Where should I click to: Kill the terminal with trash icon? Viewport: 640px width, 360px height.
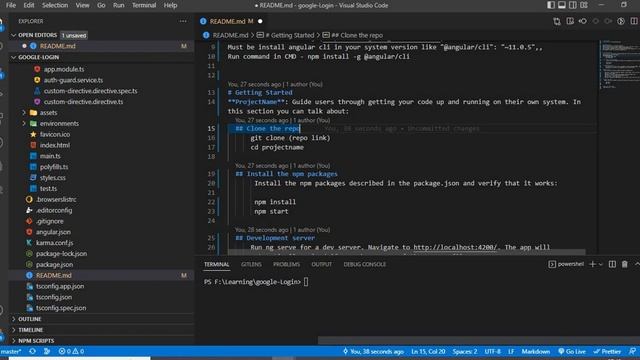[x=624, y=264]
